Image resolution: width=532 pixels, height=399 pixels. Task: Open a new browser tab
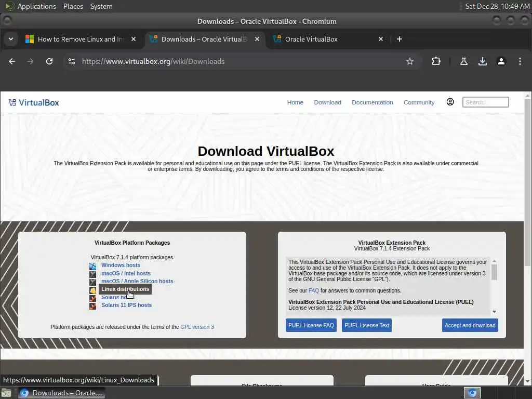(x=400, y=39)
